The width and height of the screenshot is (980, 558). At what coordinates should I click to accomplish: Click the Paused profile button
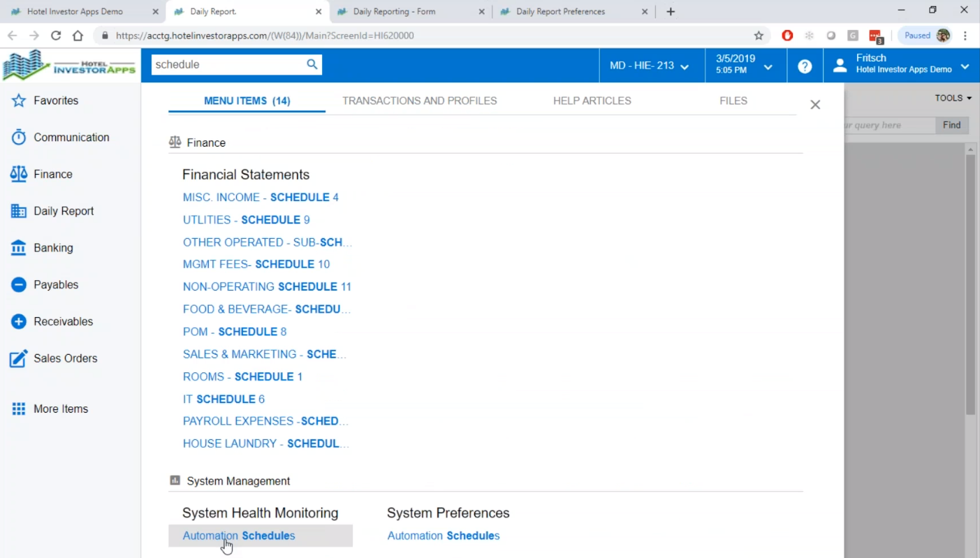click(926, 36)
